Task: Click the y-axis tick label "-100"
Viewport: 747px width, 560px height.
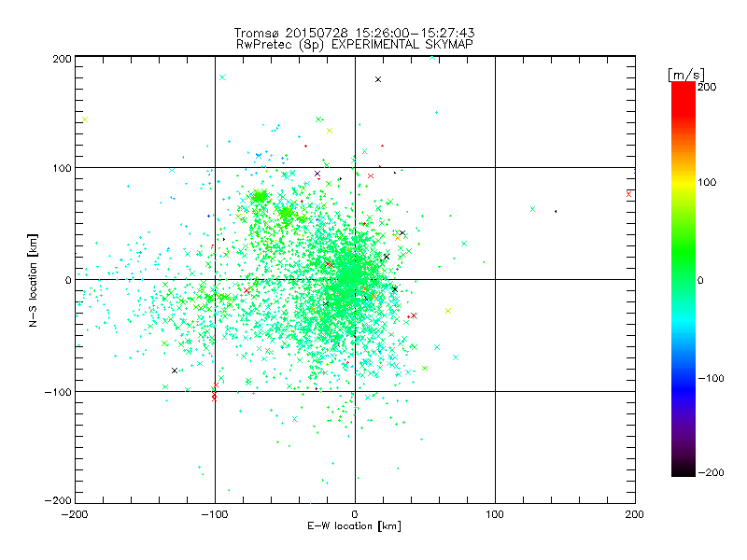Action: point(58,392)
